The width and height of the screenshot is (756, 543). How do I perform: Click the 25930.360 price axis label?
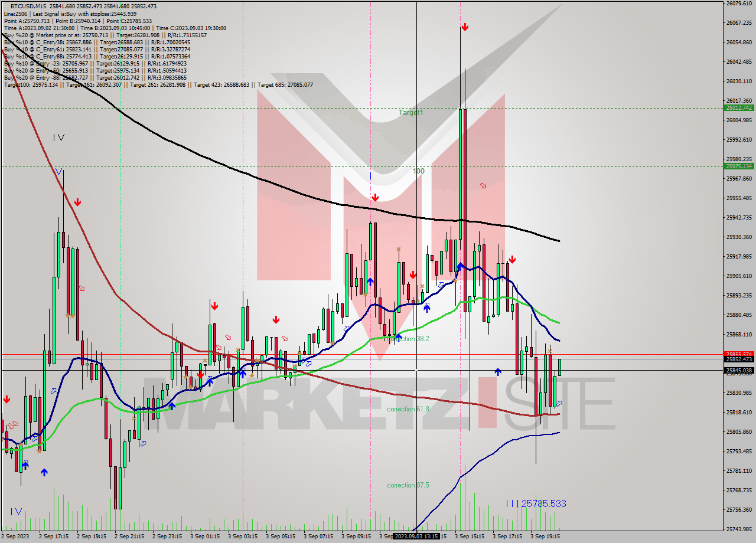tap(739, 237)
